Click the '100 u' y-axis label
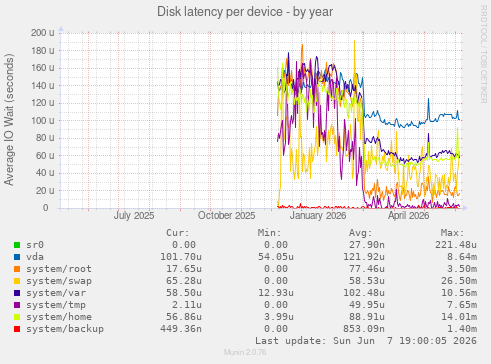491x364 pixels. coord(43,120)
